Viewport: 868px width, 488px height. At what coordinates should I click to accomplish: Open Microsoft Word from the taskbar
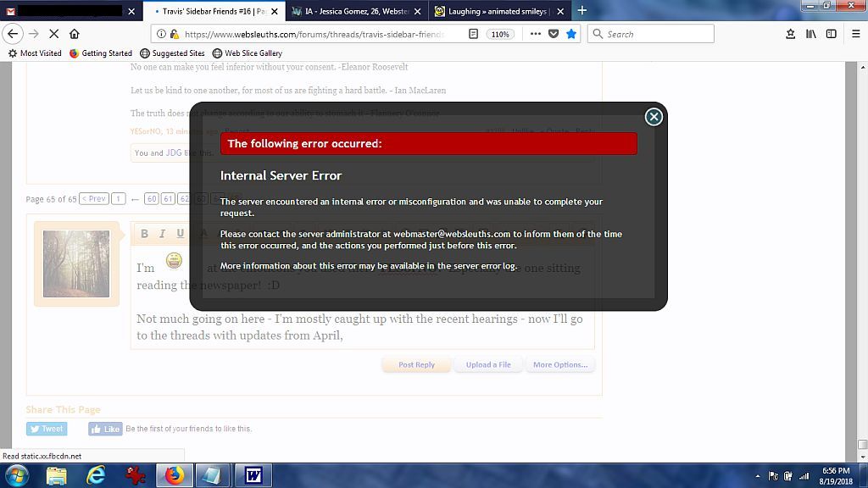[253, 475]
